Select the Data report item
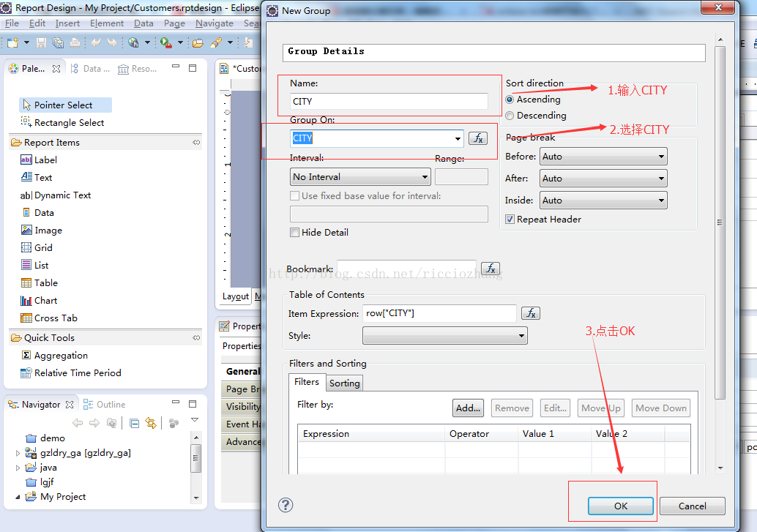Screen dimensions: 757x532 (x=37, y=212)
